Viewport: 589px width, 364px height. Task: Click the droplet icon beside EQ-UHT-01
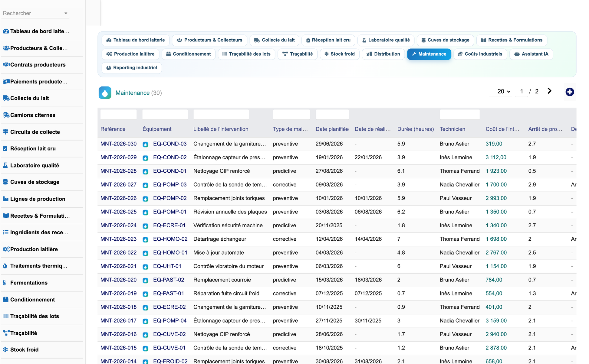click(x=146, y=267)
